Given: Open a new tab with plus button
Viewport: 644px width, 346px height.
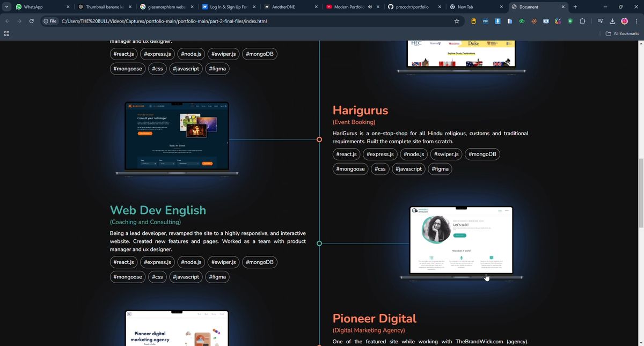Looking at the screenshot, I should point(575,7).
